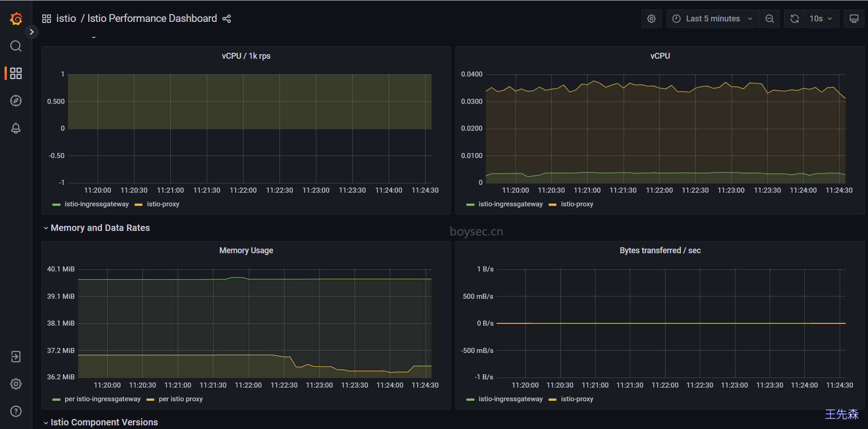Open the search dashboards icon
The width and height of the screenshot is (868, 429).
click(16, 46)
